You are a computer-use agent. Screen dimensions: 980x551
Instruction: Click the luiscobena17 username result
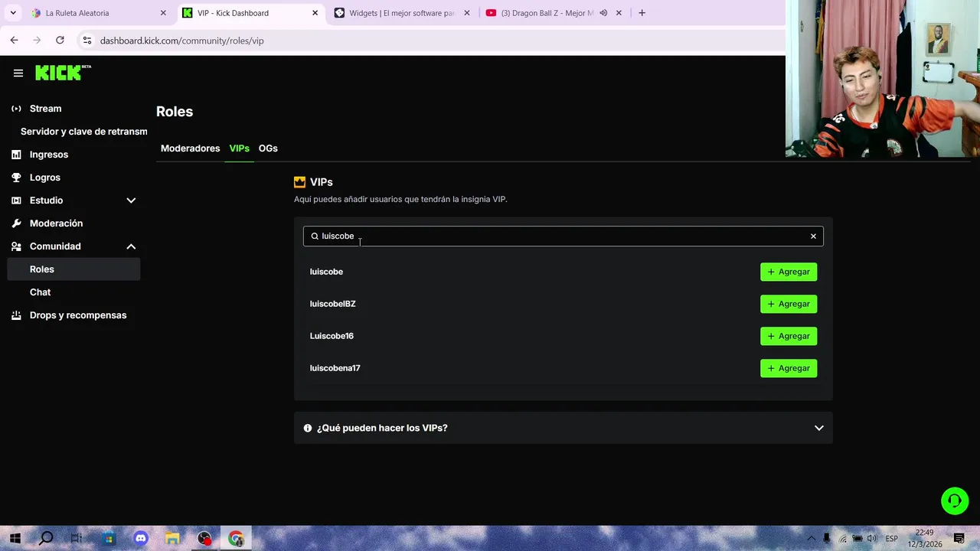[335, 368]
